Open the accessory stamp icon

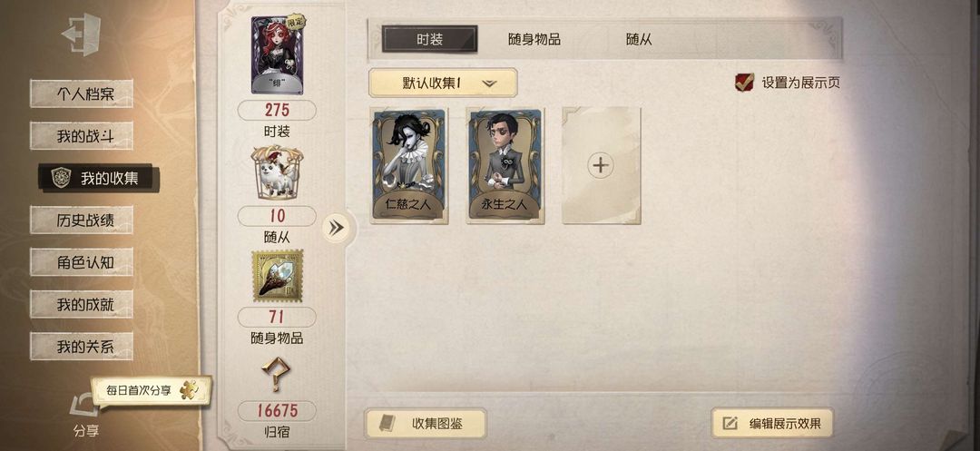pos(277,277)
